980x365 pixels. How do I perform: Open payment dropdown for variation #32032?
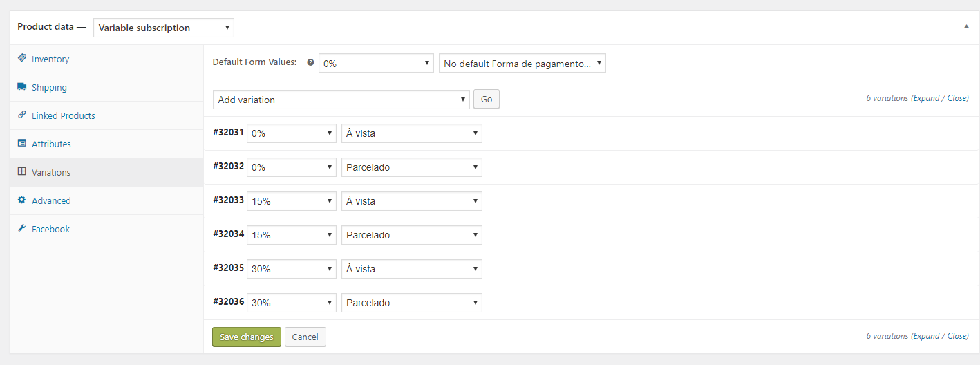click(x=412, y=167)
